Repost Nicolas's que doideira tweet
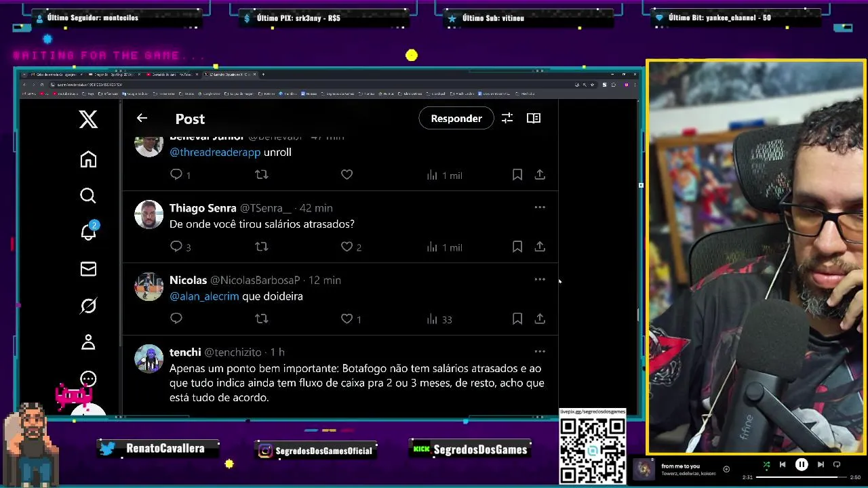This screenshot has height=488, width=868. (262, 319)
